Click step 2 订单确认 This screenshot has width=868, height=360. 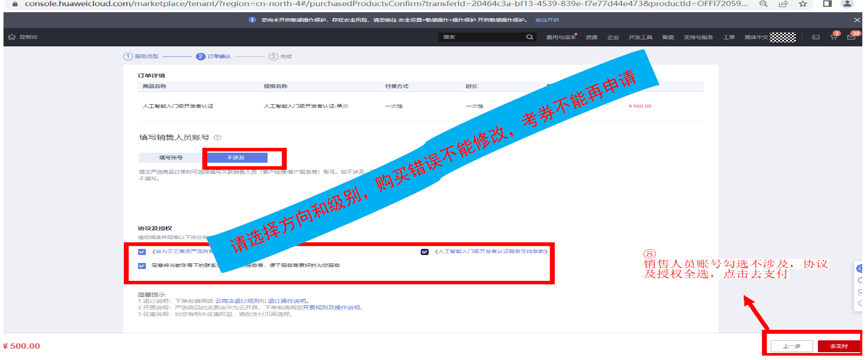pyautogui.click(x=214, y=56)
